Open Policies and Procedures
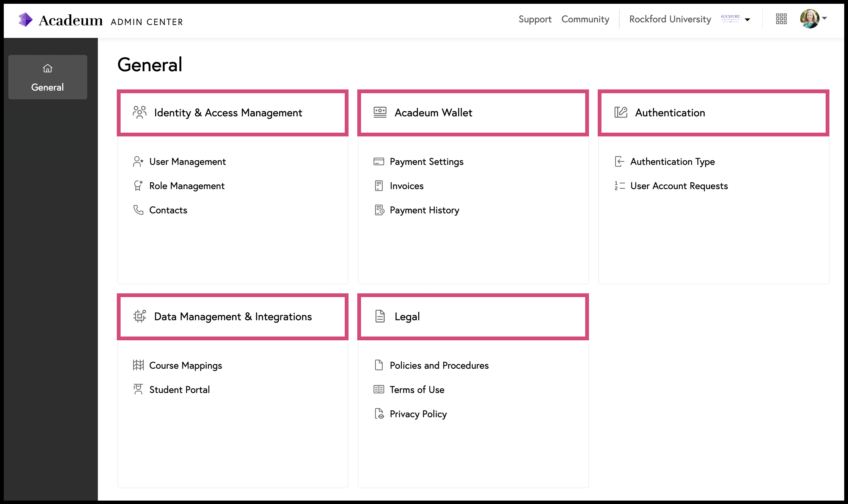 [439, 366]
